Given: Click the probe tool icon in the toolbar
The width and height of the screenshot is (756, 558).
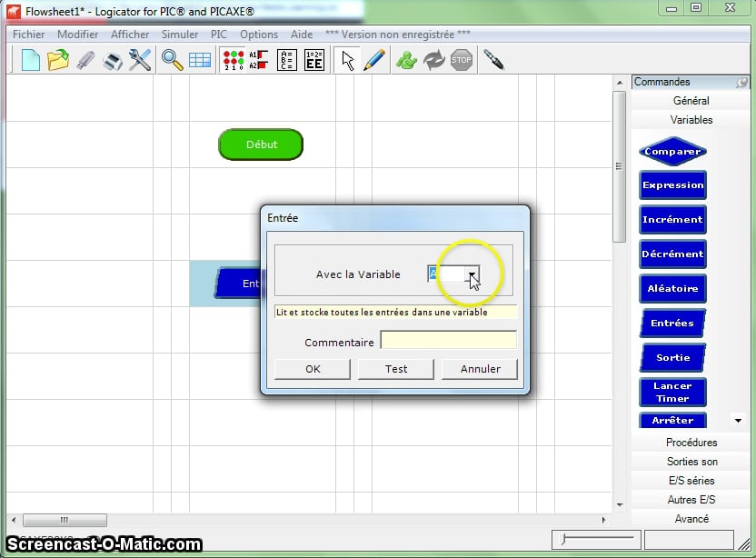Looking at the screenshot, I should point(493,60).
